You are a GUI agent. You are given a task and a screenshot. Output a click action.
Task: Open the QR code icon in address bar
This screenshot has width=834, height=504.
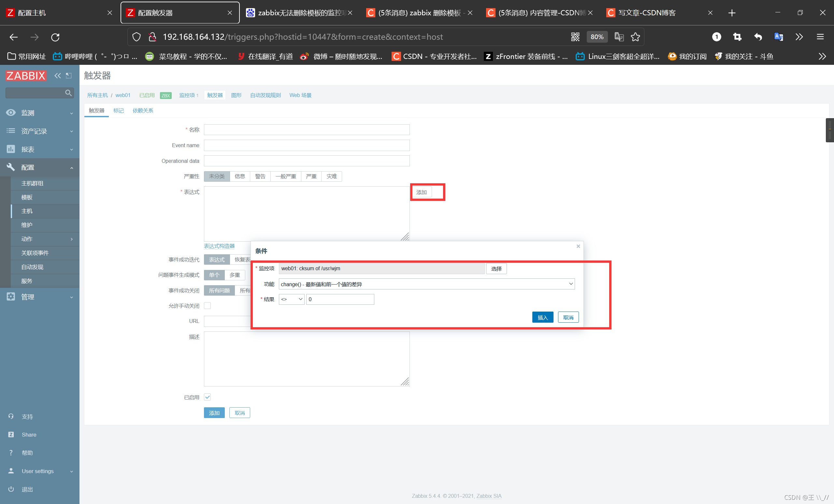pos(575,37)
